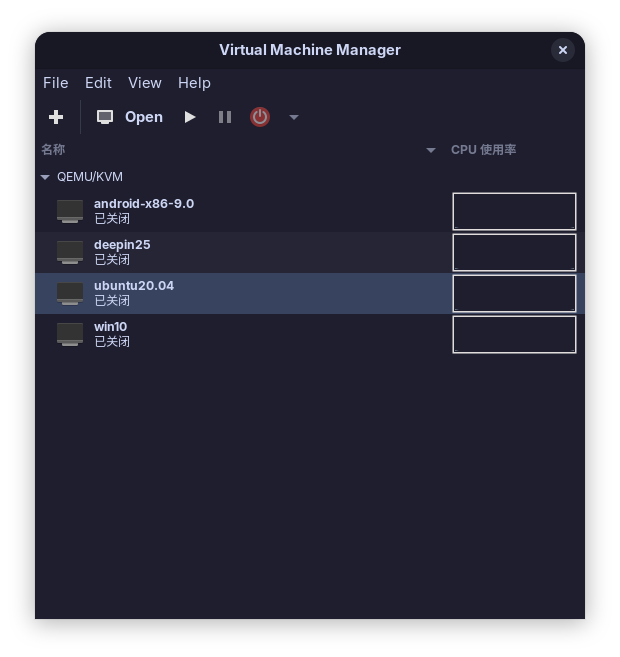This screenshot has height=657, width=620.
Task: Click the Pause virtual machine icon
Action: (225, 117)
